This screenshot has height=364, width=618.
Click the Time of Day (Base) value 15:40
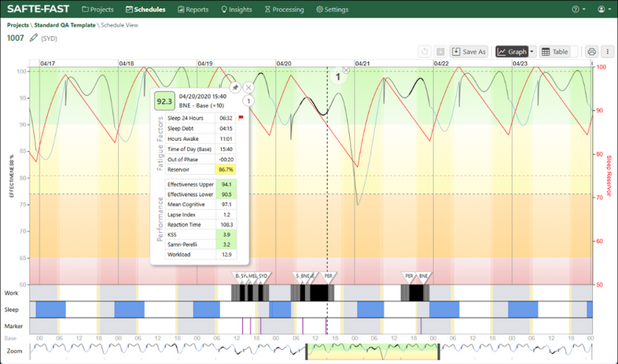(226, 149)
